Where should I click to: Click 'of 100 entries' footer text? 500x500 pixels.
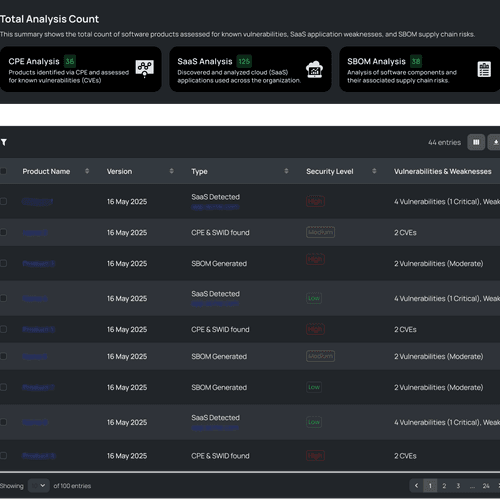[72, 486]
